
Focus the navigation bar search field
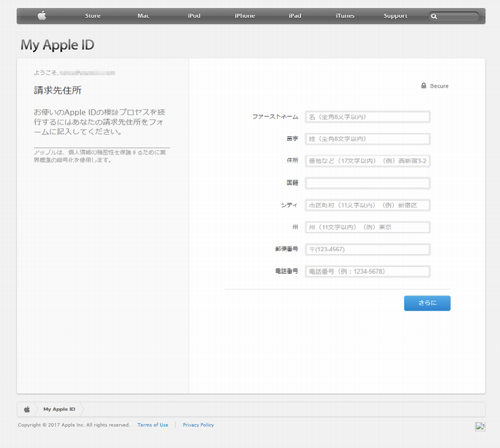click(x=454, y=16)
